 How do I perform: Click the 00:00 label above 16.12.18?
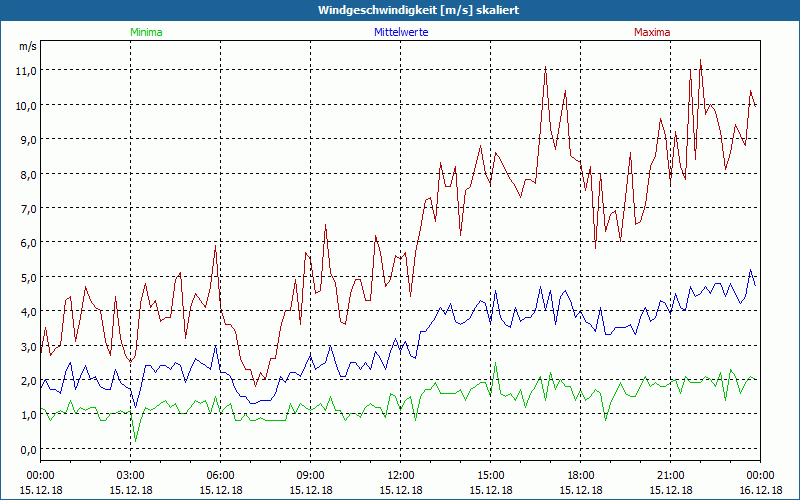tap(761, 476)
